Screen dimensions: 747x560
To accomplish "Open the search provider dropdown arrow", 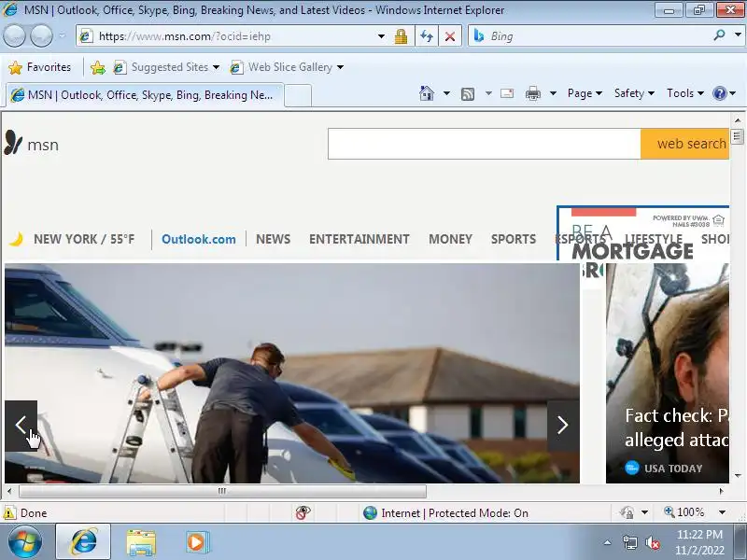I will coord(738,35).
